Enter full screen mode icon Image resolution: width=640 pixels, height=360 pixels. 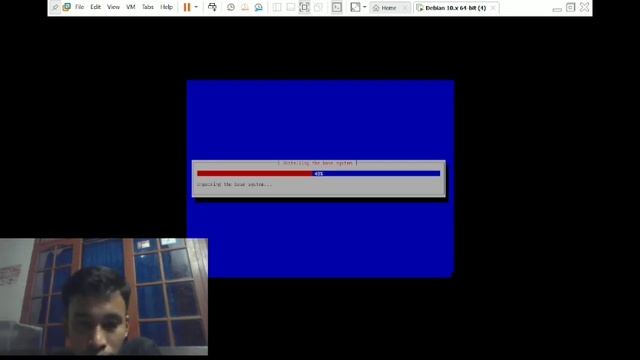click(304, 7)
